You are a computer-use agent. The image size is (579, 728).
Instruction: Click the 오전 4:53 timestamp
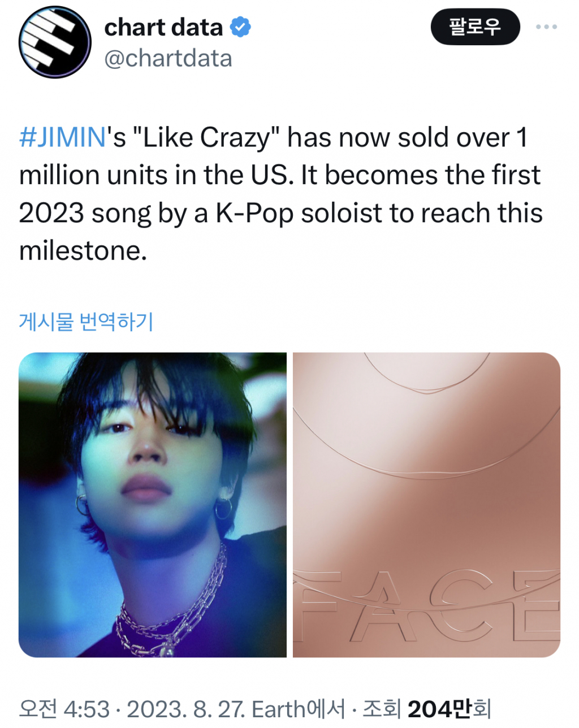(x=64, y=709)
